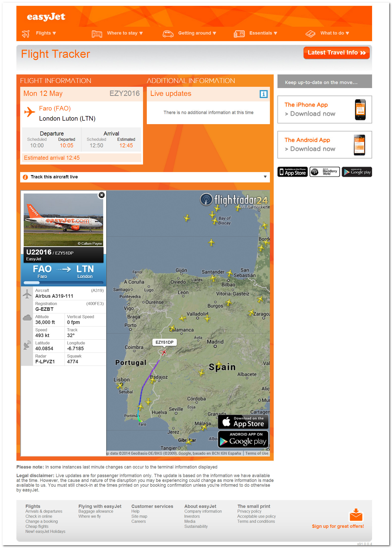This screenshot has height=548, width=392.
Task: Open Media footer link
Action: [x=190, y=521]
